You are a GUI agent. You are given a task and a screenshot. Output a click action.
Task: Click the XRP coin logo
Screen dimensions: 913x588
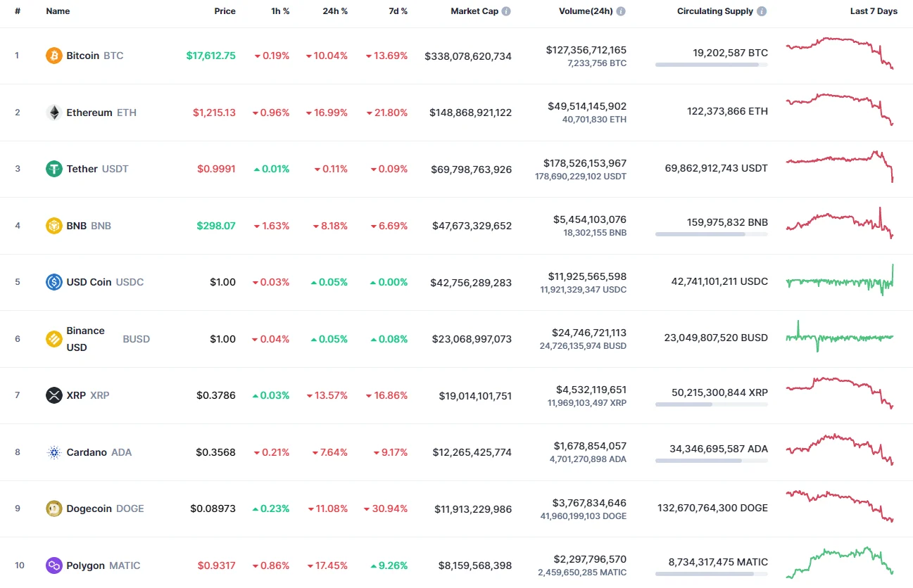click(54, 395)
